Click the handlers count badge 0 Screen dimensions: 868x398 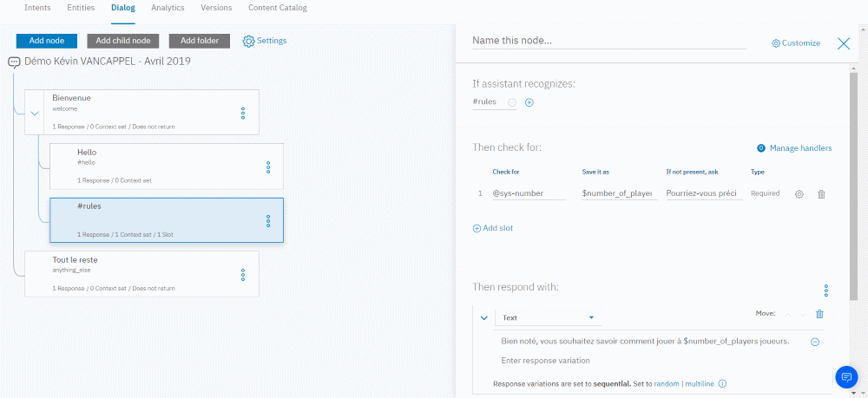[761, 148]
